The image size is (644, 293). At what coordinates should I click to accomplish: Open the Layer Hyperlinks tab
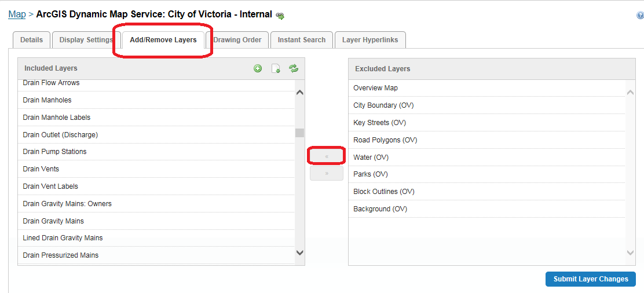tap(370, 40)
